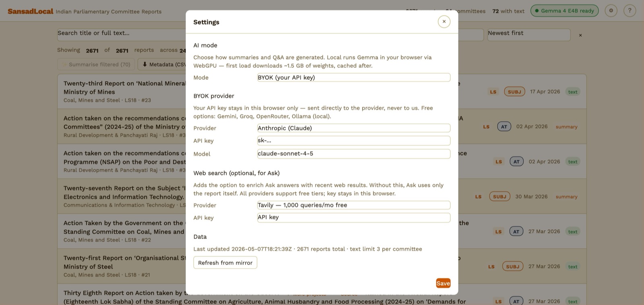Click the LS badge on the 17 Apr 2026 row
Image resolution: width=644 pixels, height=305 pixels.
click(493, 92)
